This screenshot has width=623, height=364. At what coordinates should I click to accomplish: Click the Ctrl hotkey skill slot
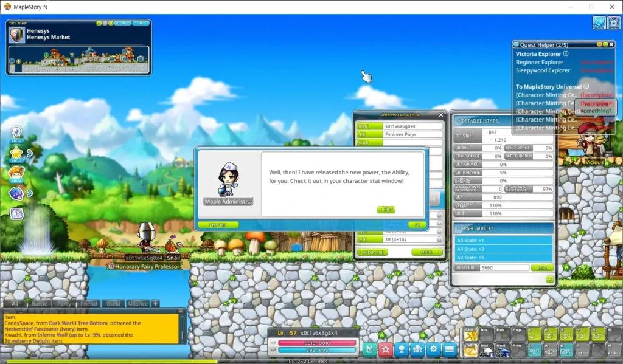coord(470,350)
